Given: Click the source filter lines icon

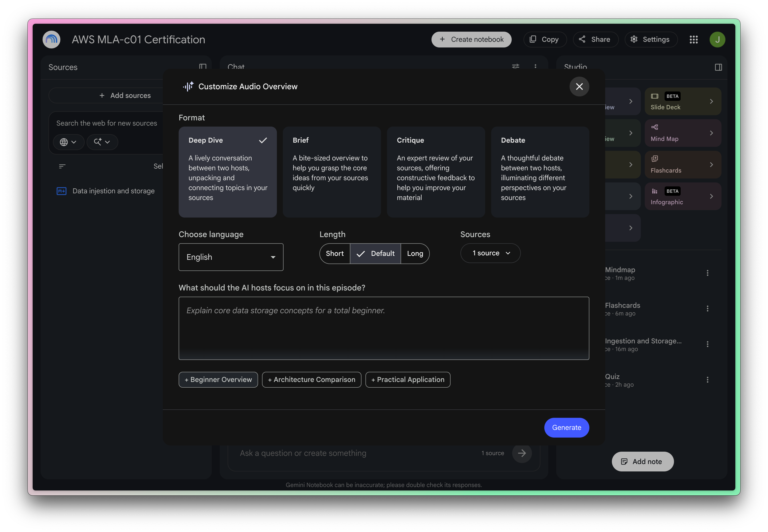Looking at the screenshot, I should 62,166.
